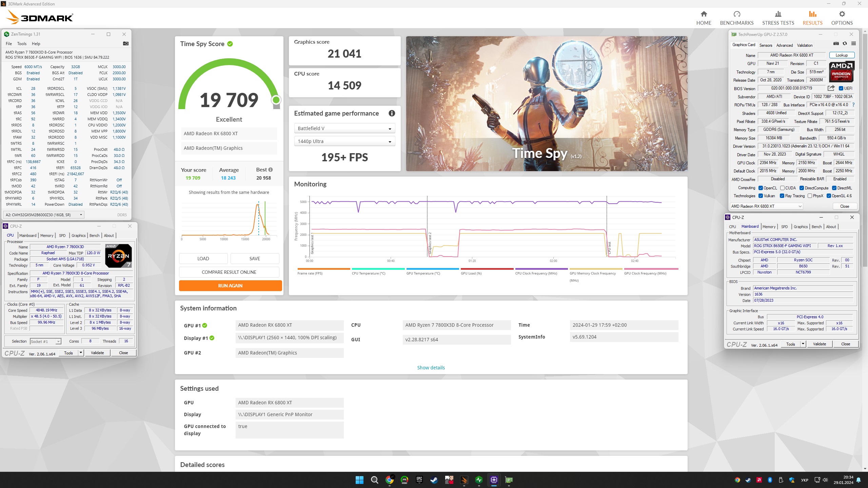Click Show details link under System information
Screen dimensions: 868x488
click(x=431, y=368)
